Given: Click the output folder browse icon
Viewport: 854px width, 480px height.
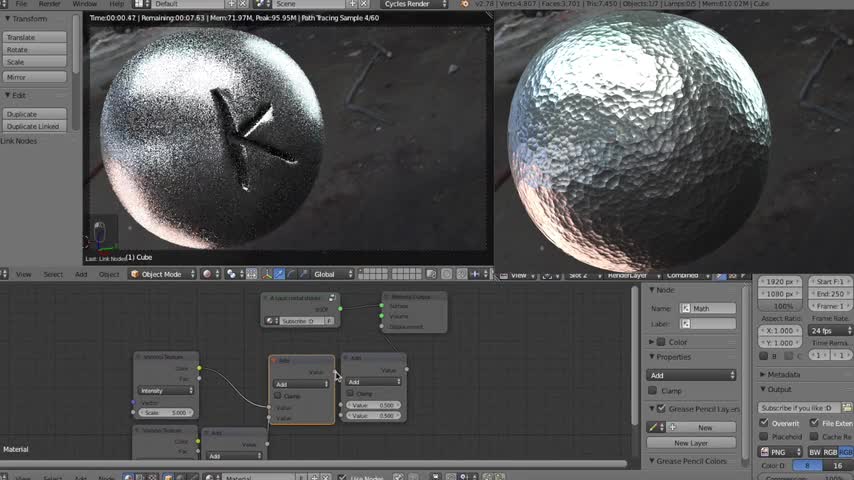Looking at the screenshot, I should point(847,408).
